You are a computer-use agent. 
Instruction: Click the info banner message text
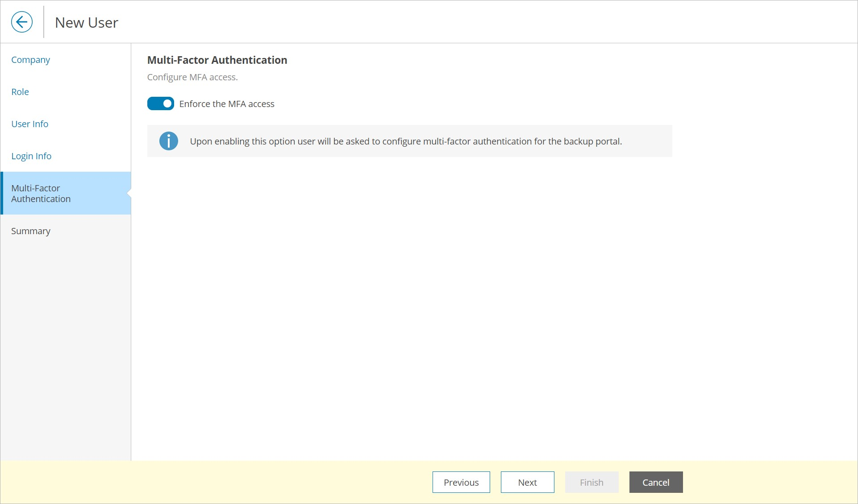[405, 141]
